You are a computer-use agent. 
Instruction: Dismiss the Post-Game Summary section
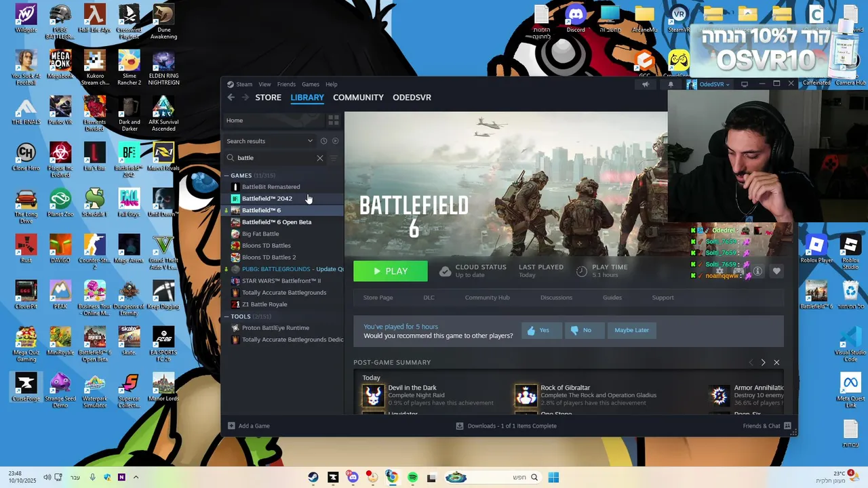776,363
